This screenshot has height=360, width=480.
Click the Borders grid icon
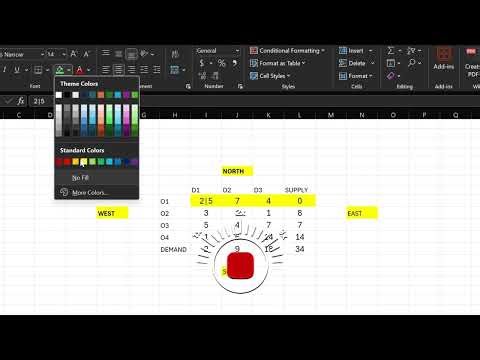[x=38, y=70]
